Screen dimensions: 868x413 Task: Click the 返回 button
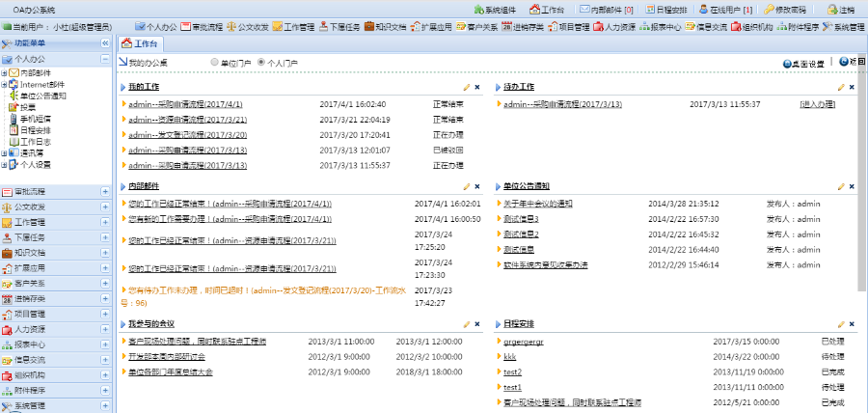[x=853, y=62]
